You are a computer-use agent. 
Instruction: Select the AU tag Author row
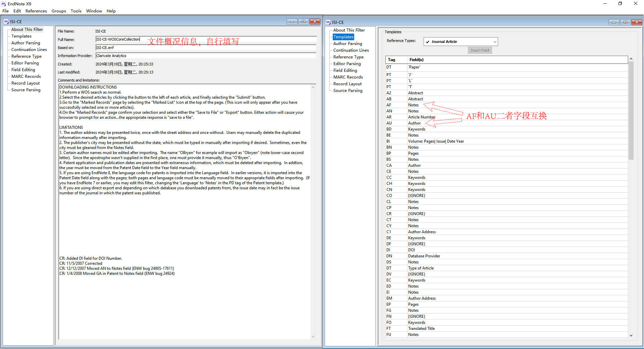point(506,123)
